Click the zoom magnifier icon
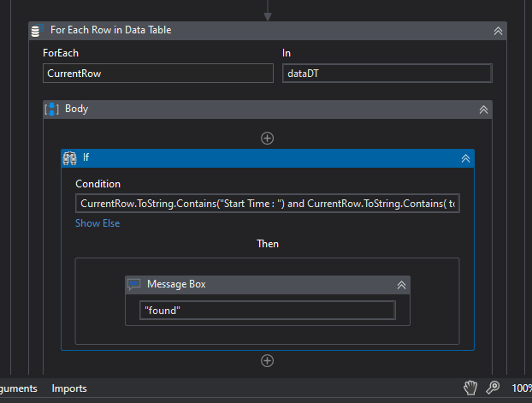 point(493,388)
